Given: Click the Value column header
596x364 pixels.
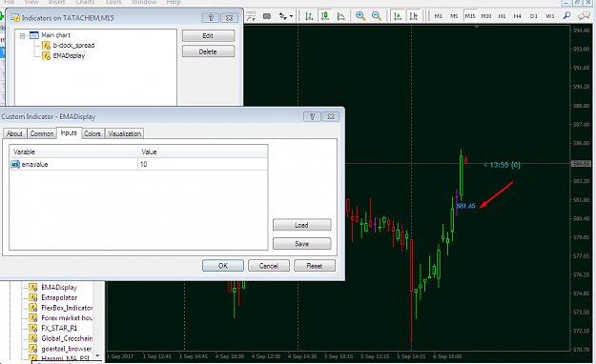Looking at the screenshot, I should 202,152.
